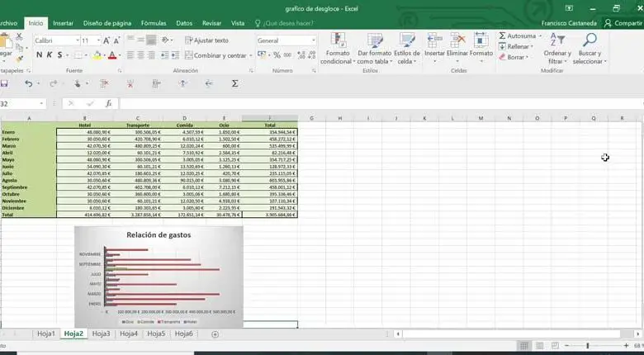This screenshot has width=644, height=355.
Task: Click the Save floppy disk icon
Action: click(3, 84)
